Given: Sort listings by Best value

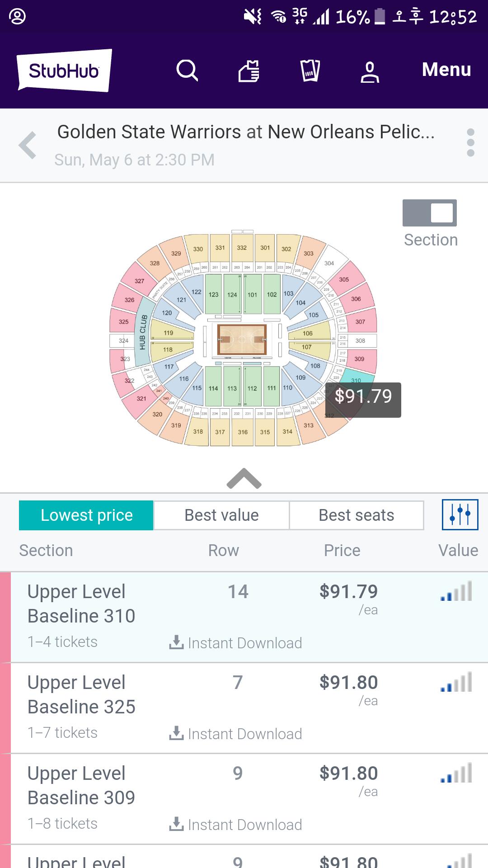Looking at the screenshot, I should click(221, 515).
